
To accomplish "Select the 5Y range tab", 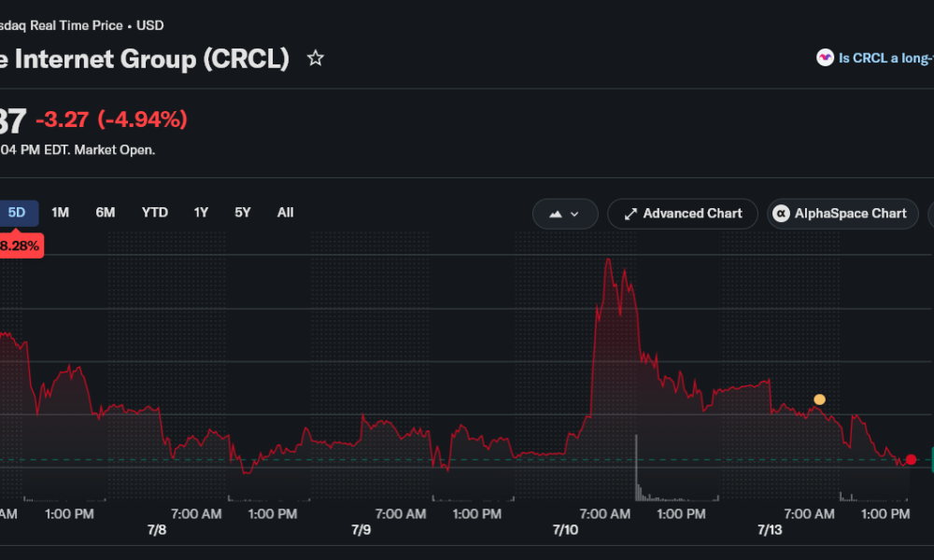I will (243, 213).
